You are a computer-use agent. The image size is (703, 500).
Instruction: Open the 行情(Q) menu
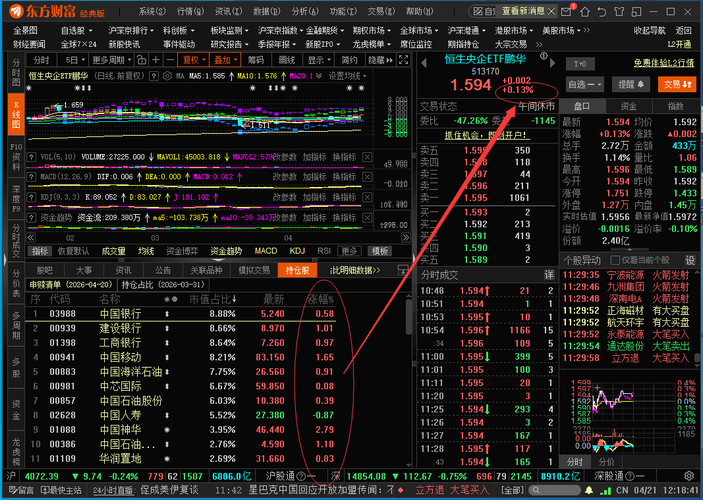click(x=190, y=11)
